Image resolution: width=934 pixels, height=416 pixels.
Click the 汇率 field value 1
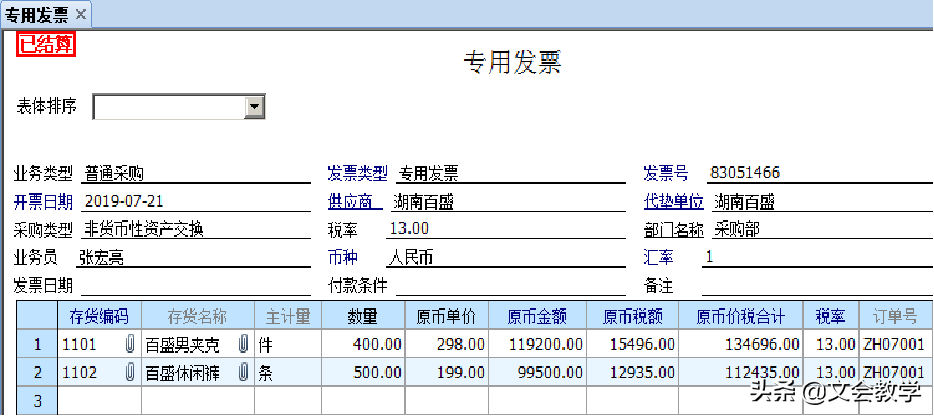click(818, 257)
